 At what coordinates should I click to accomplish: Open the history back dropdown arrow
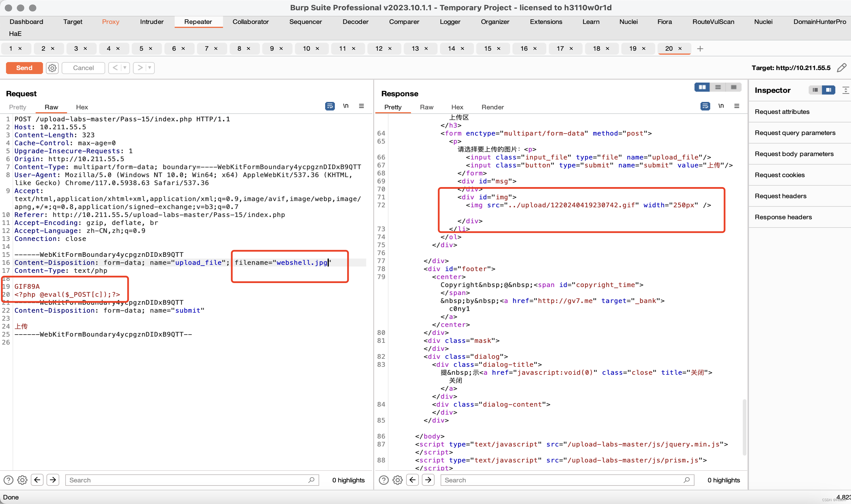pos(125,68)
